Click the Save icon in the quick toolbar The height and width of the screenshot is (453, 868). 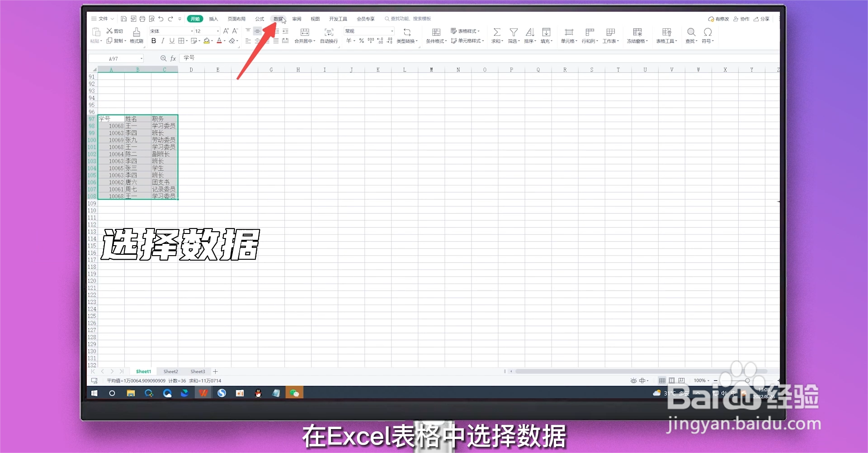(123, 19)
